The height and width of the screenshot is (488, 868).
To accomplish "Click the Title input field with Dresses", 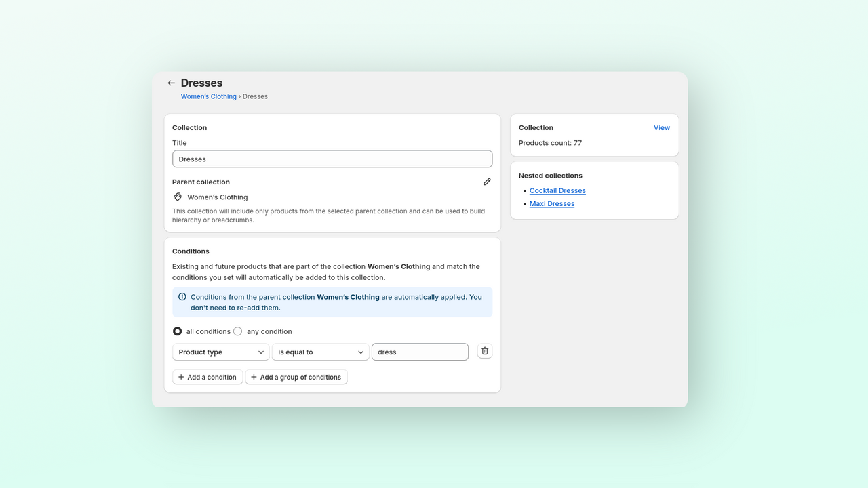I will tap(332, 159).
